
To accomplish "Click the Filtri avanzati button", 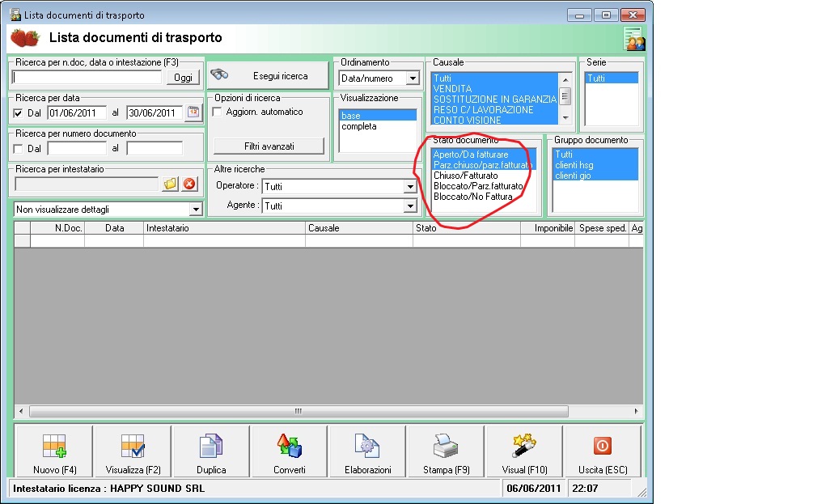I will (x=269, y=146).
